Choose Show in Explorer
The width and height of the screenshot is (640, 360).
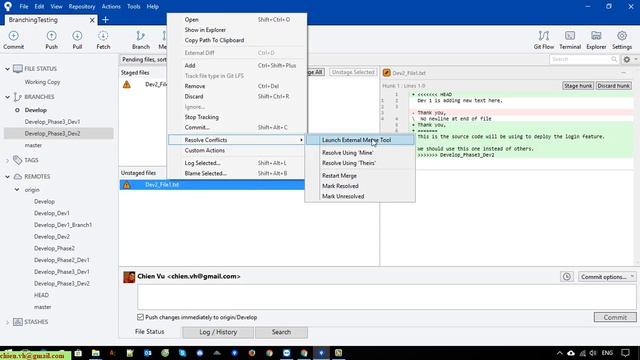click(237, 30)
